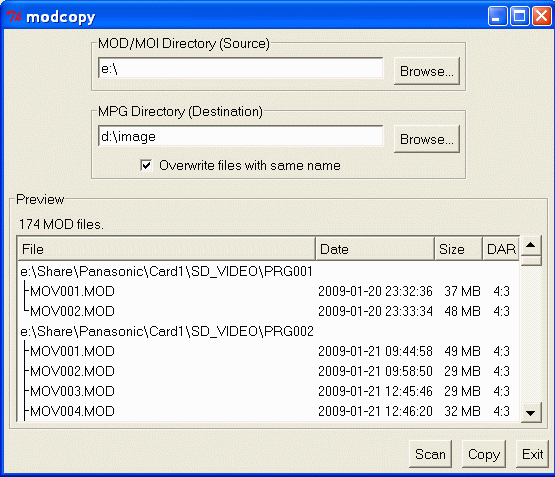Select MOV004.MOD dated 2009-01-21 12:46:20
555x477 pixels.
click(x=268, y=411)
